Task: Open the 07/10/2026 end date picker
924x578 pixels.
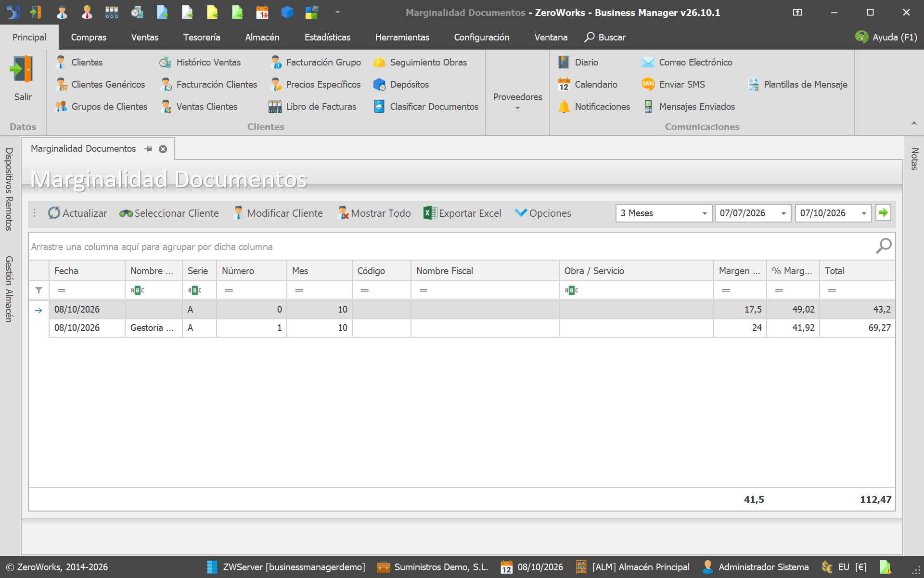Action: (x=864, y=213)
